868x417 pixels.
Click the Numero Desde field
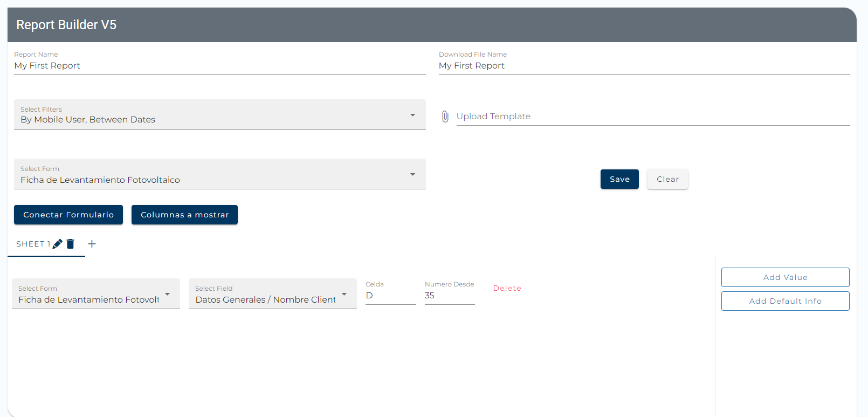(449, 296)
